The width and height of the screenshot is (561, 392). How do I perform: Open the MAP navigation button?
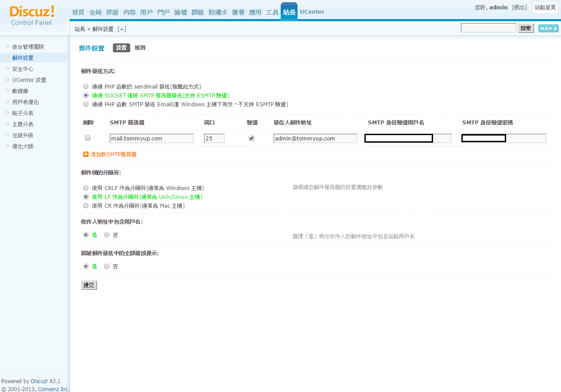pyautogui.click(x=548, y=28)
